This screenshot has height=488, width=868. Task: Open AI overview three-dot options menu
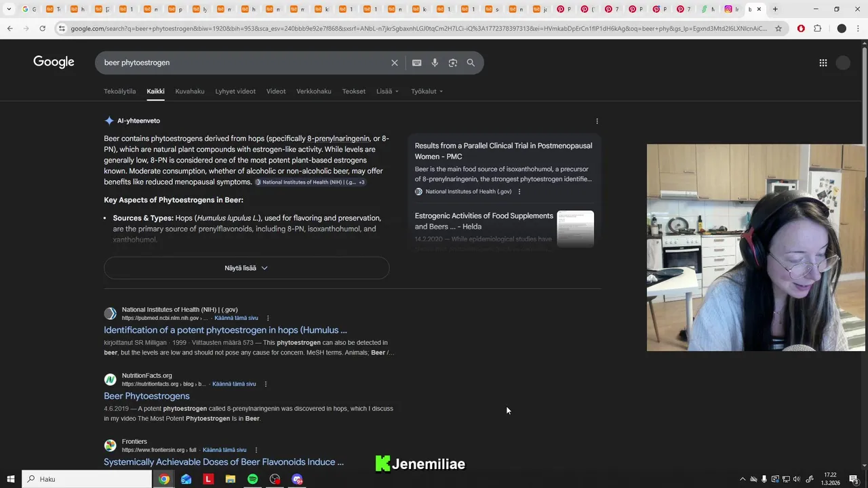point(597,121)
